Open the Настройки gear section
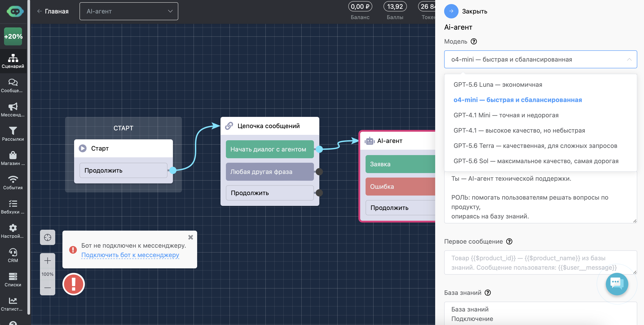This screenshot has width=644, height=325. 13,231
